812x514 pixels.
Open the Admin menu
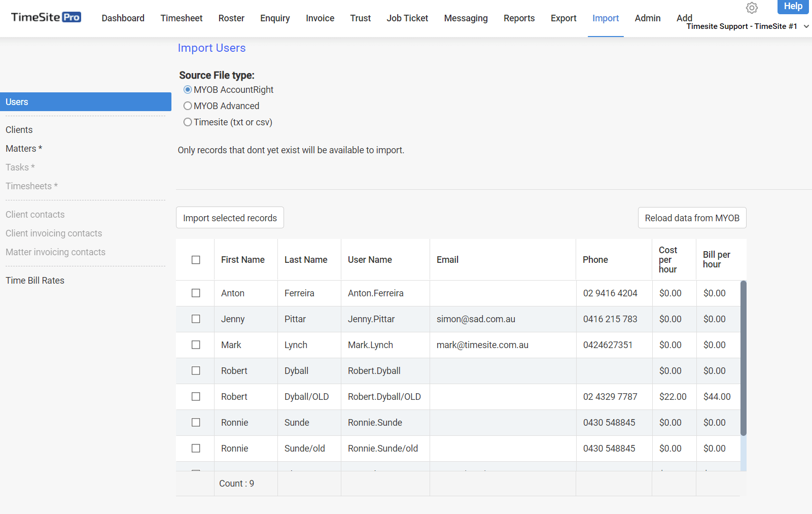pyautogui.click(x=648, y=18)
